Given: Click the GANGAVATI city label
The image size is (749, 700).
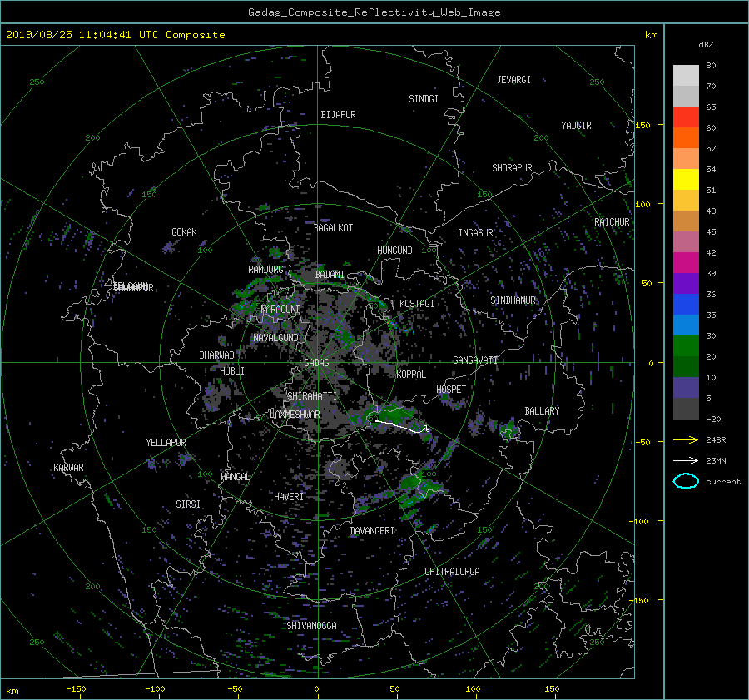Looking at the screenshot, I should (x=475, y=360).
